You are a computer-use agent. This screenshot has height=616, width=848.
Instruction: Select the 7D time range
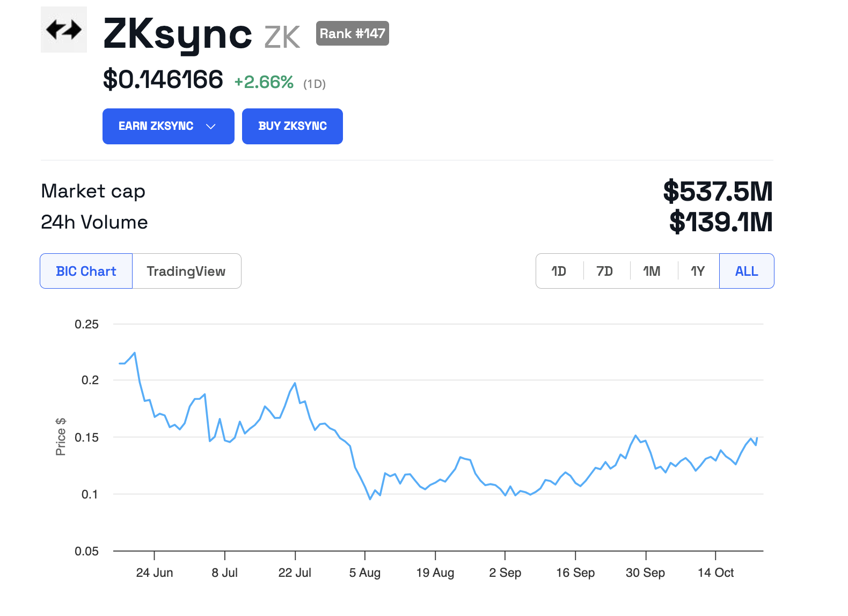[x=605, y=272]
